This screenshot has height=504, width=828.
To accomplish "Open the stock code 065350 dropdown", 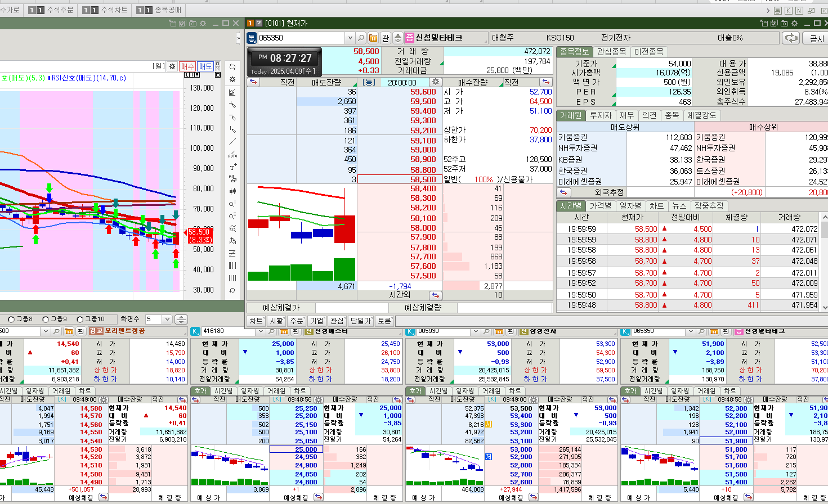I will (350, 38).
